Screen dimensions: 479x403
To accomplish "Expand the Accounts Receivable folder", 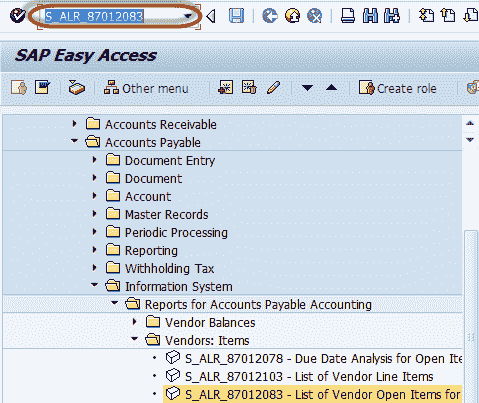I will point(75,124).
